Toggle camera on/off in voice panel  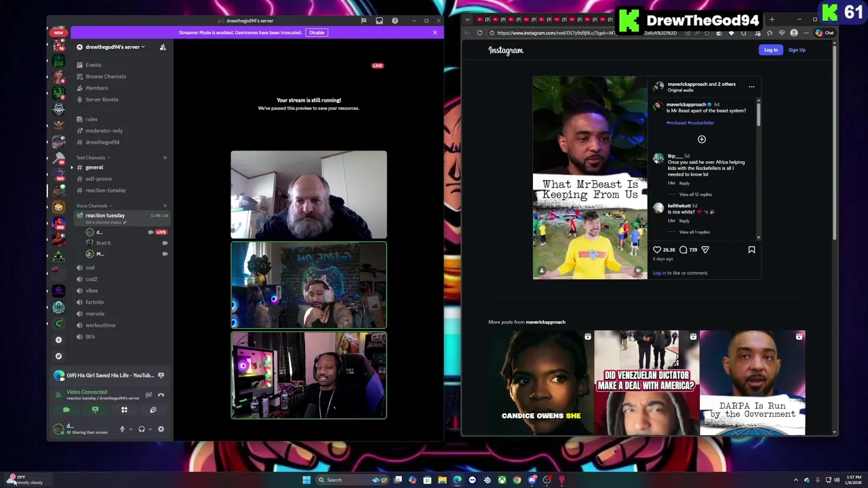point(66,409)
